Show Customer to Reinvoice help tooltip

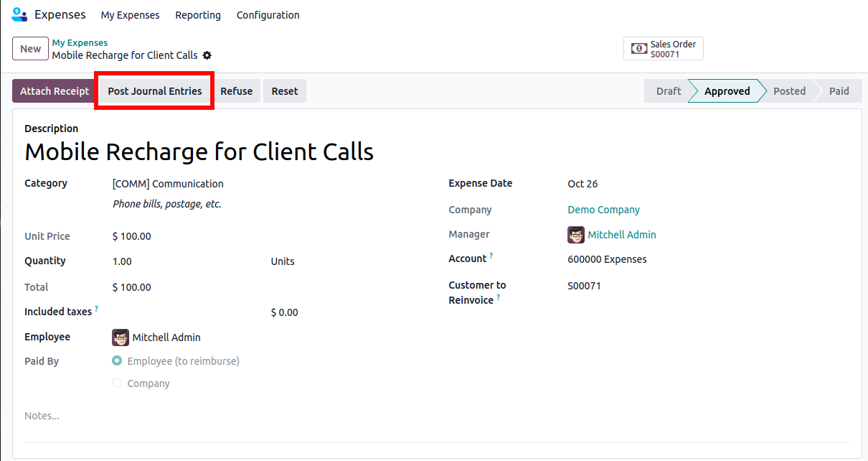pos(499,297)
